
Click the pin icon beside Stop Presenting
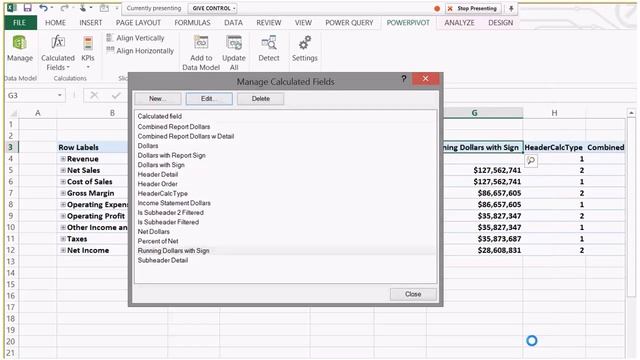coord(511,8)
